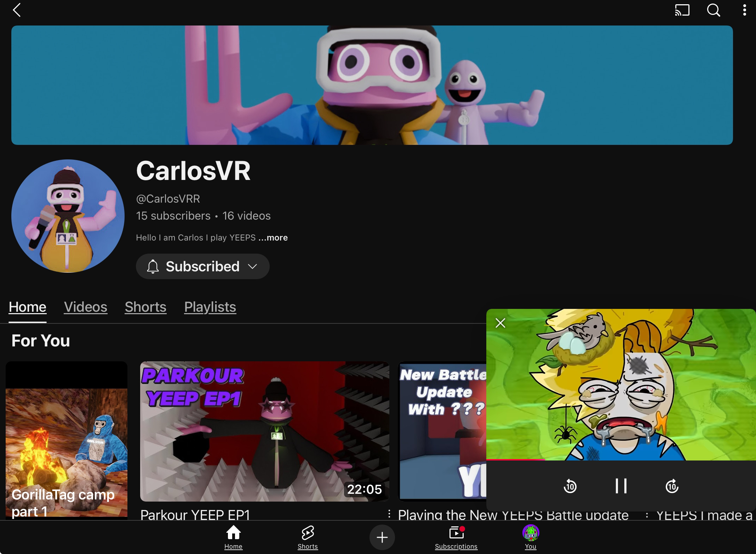Open Subscriptions in the bottom navigation
The image size is (756, 554).
[x=456, y=537]
